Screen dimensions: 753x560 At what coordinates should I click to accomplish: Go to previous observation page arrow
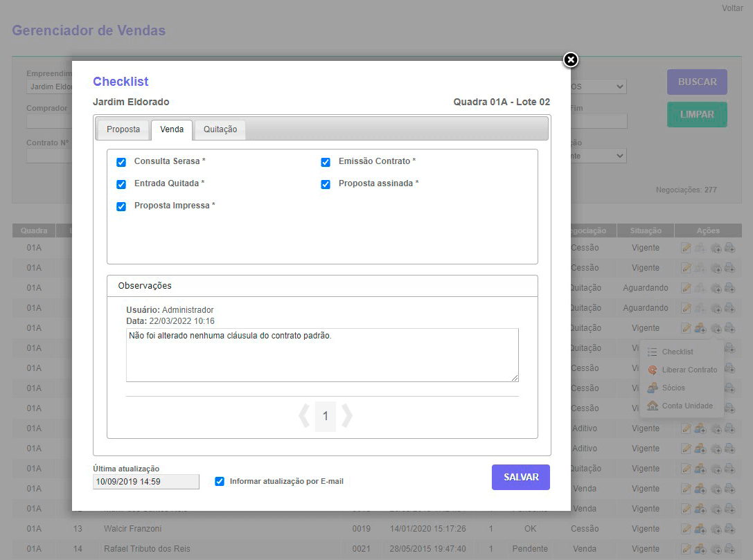pyautogui.click(x=304, y=416)
